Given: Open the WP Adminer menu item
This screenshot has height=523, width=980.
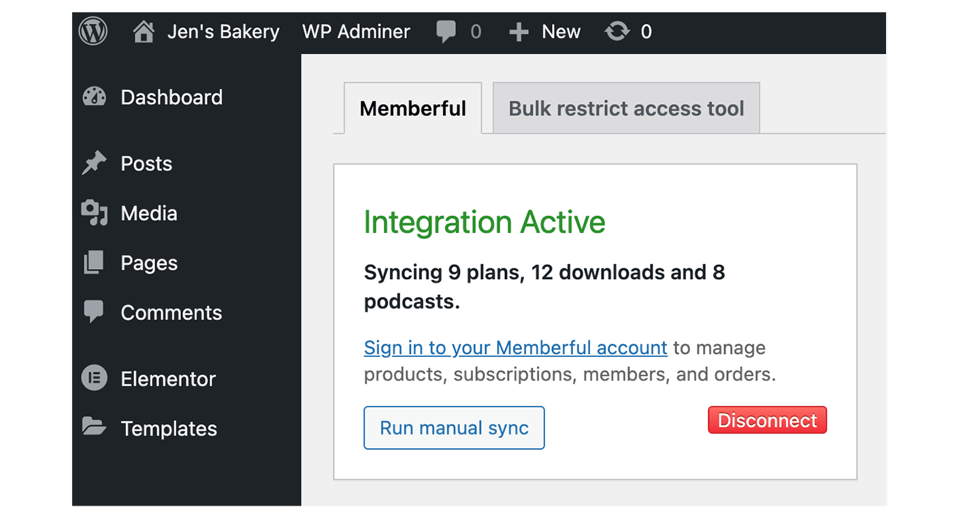Looking at the screenshot, I should [x=356, y=32].
